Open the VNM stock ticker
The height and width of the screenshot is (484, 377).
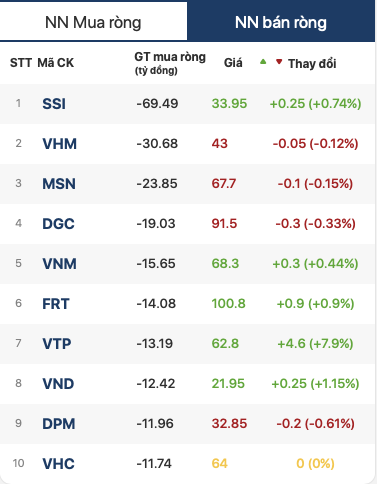point(59,264)
